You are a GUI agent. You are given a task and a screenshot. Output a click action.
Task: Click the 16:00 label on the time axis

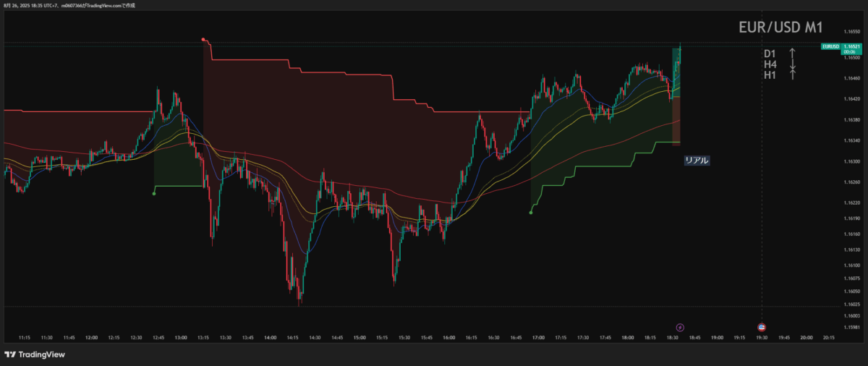[449, 337]
